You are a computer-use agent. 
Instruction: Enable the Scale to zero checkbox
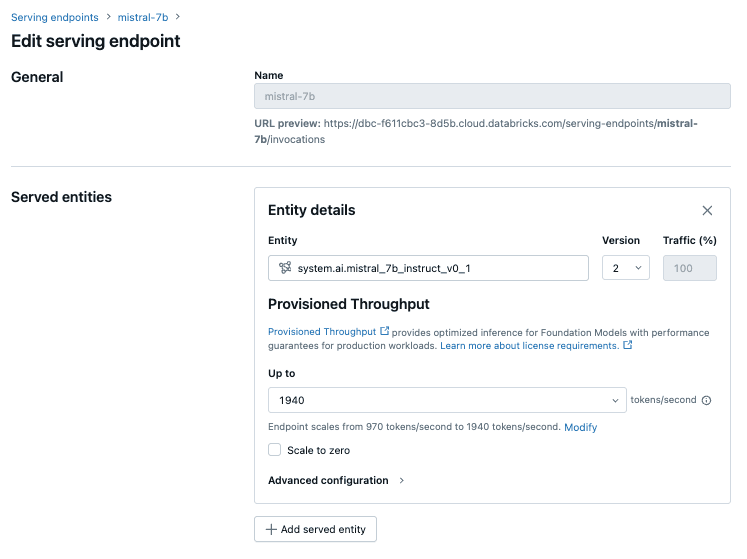point(275,450)
